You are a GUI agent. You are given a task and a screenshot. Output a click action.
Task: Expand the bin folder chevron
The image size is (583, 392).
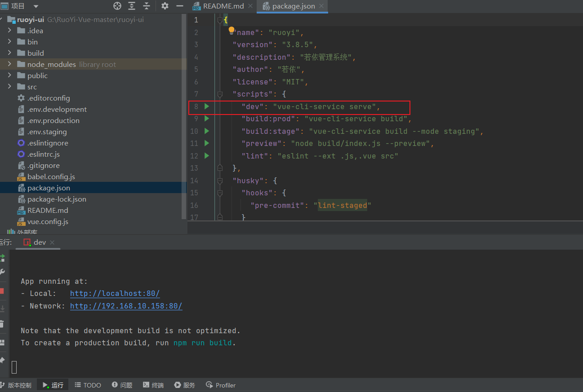click(x=9, y=42)
